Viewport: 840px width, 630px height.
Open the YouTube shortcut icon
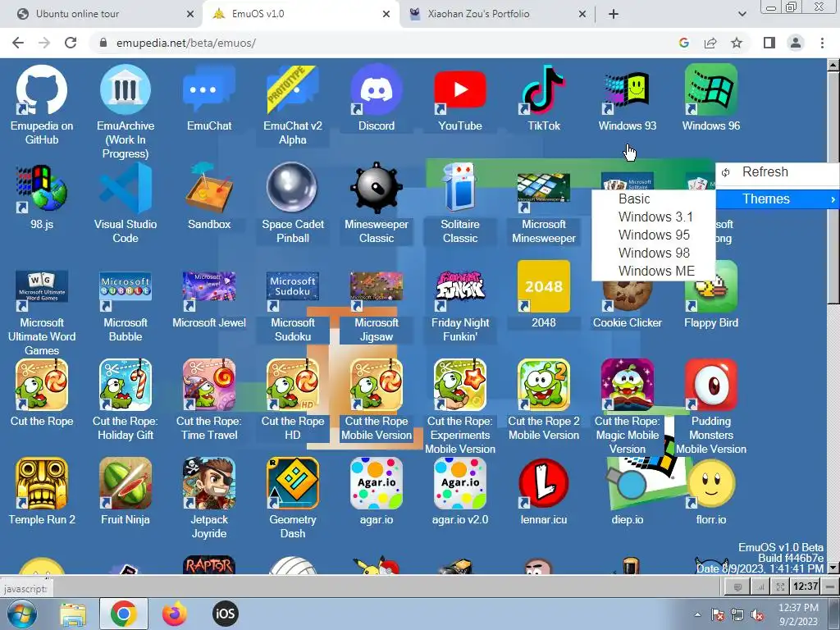[x=459, y=90]
